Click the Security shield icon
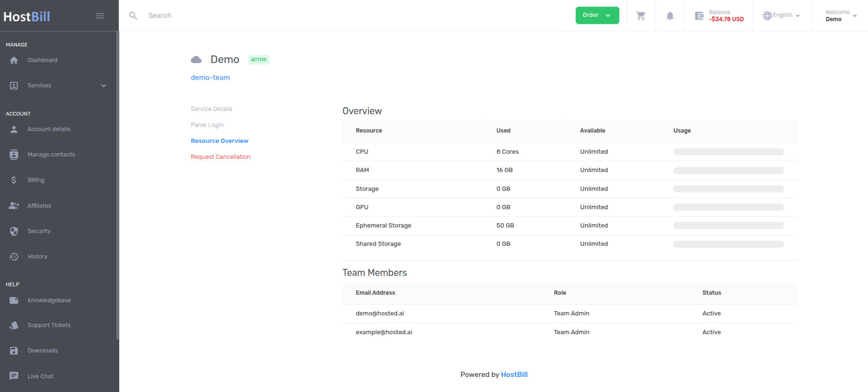Screen dimensions: 868x392 click(14, 231)
